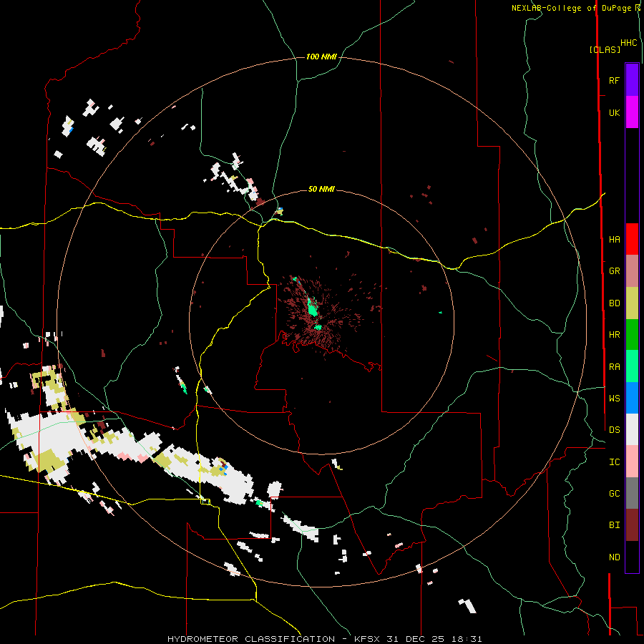Click the 'GR' legend label

click(614, 271)
